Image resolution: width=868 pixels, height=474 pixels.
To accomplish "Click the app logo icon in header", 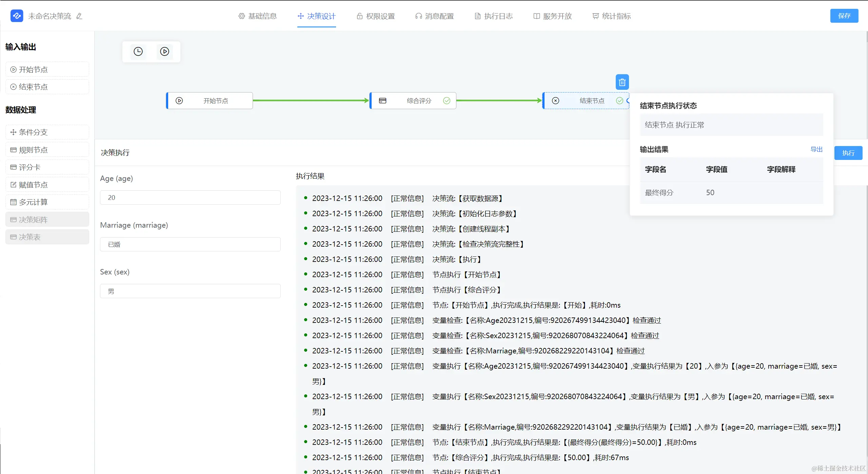I will (17, 16).
